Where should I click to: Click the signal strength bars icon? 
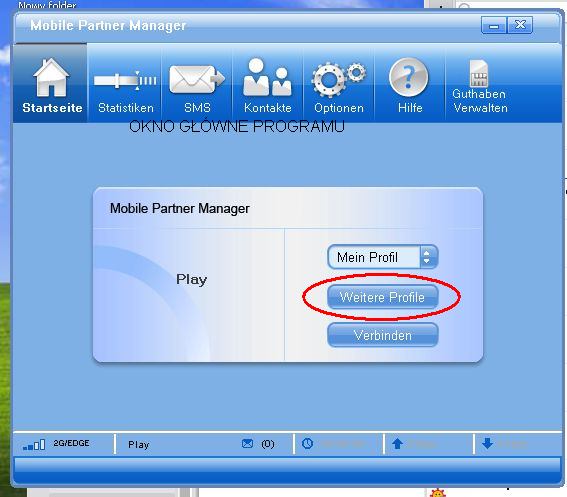(x=34, y=445)
